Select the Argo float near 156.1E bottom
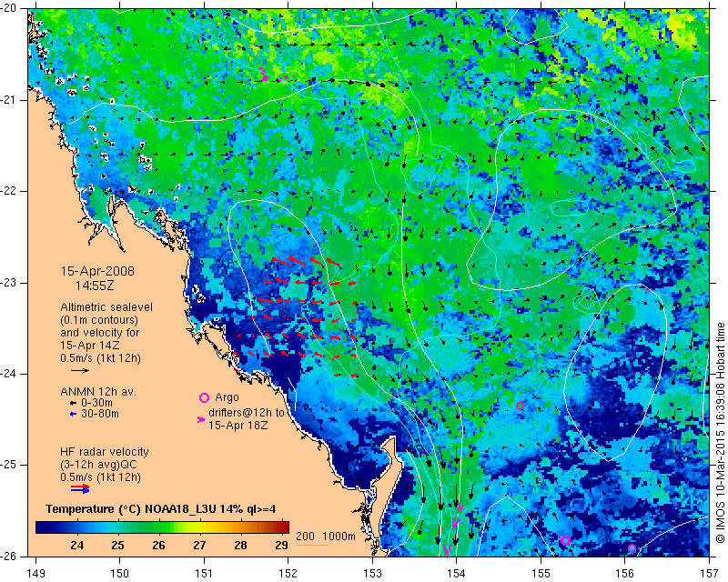This screenshot has height=582, width=728. pos(632,548)
